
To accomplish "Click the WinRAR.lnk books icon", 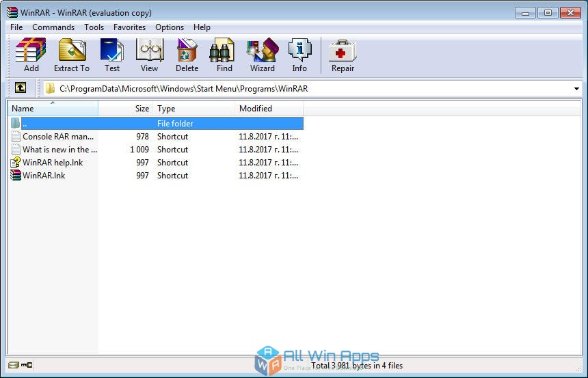I will point(16,175).
